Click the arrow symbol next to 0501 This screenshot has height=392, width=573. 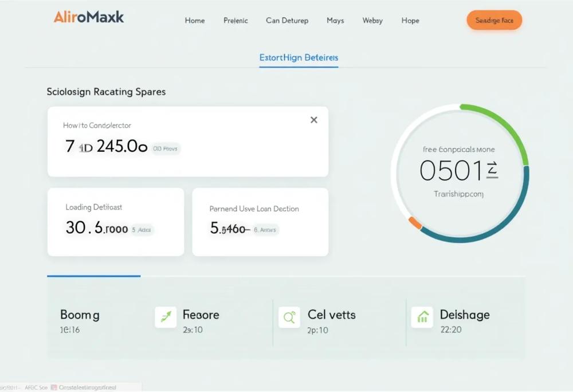492,170
